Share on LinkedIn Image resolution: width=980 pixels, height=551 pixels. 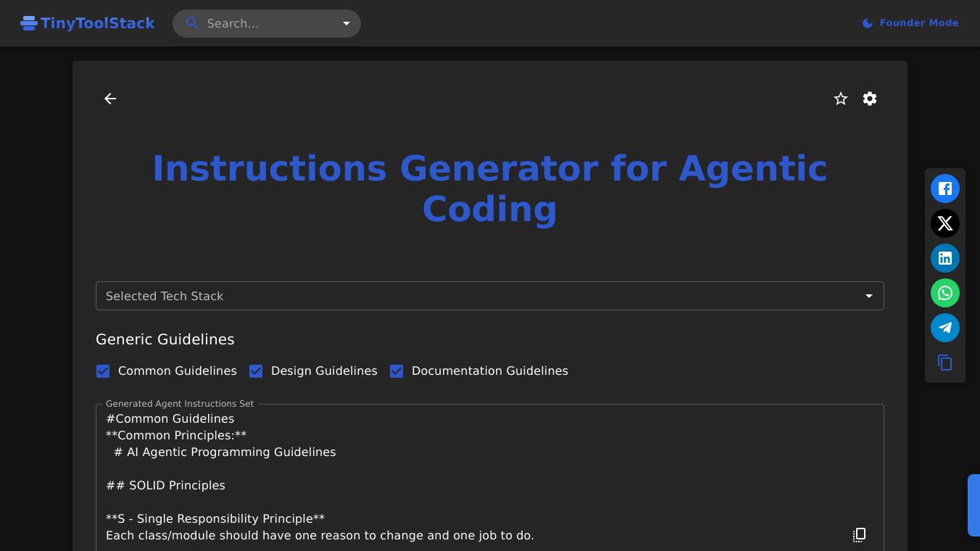click(x=945, y=258)
